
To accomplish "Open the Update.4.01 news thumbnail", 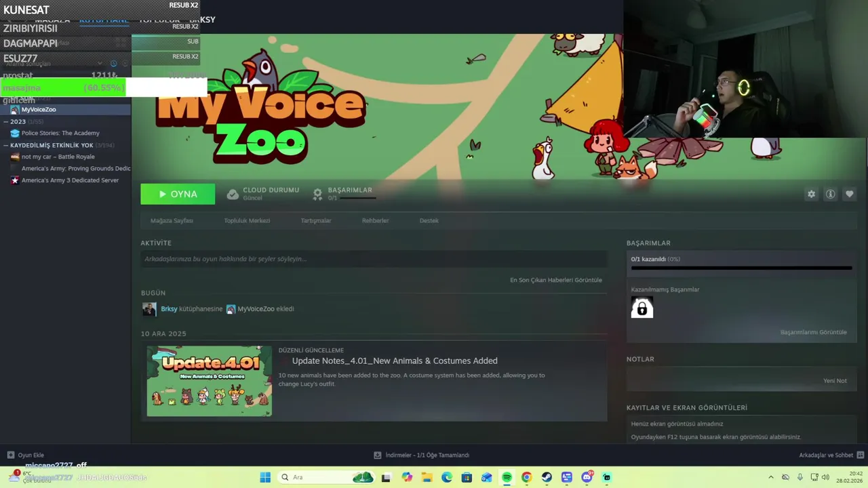I will (210, 381).
